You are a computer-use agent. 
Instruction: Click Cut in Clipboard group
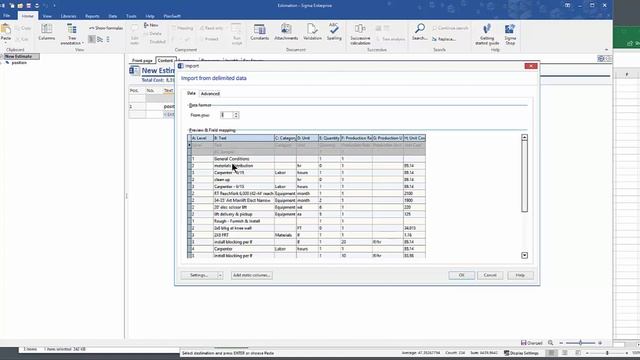pyautogui.click(x=22, y=39)
